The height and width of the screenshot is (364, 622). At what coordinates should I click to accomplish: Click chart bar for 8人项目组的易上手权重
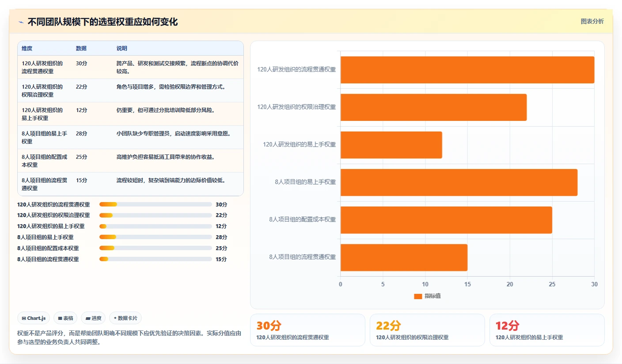pos(459,182)
